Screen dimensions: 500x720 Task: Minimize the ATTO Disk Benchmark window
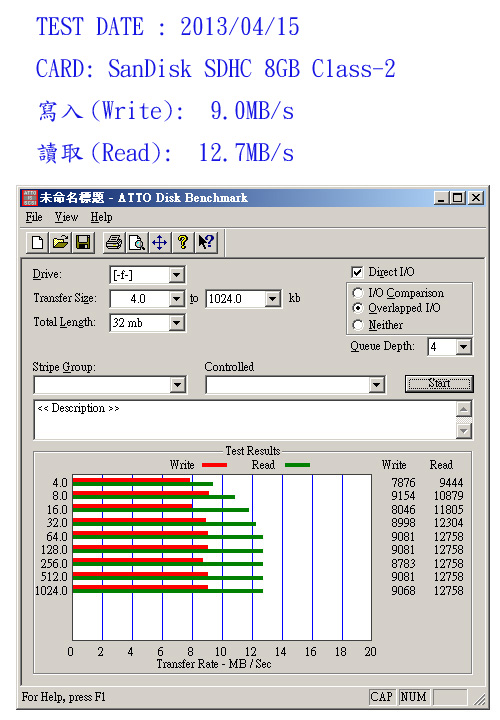pyautogui.click(x=442, y=198)
